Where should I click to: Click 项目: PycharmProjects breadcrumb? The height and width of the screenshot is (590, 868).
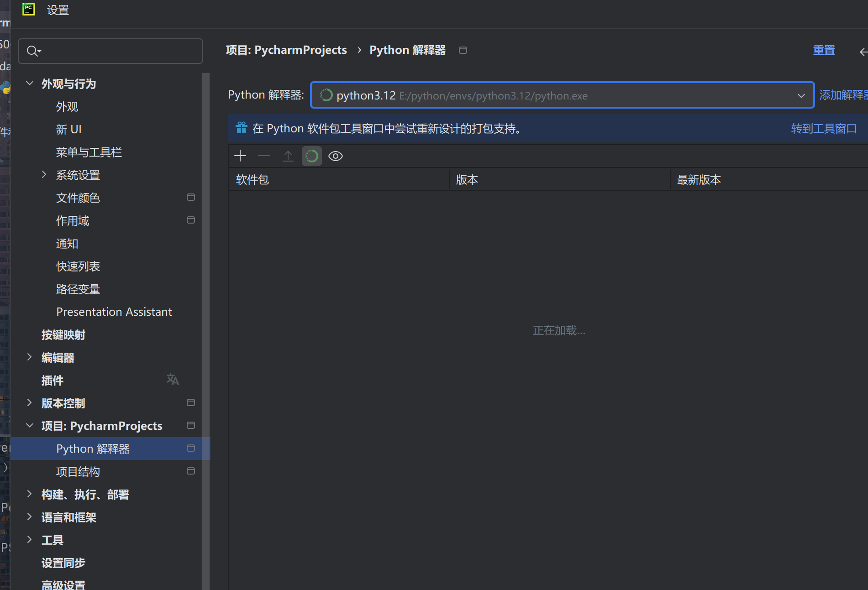286,50
